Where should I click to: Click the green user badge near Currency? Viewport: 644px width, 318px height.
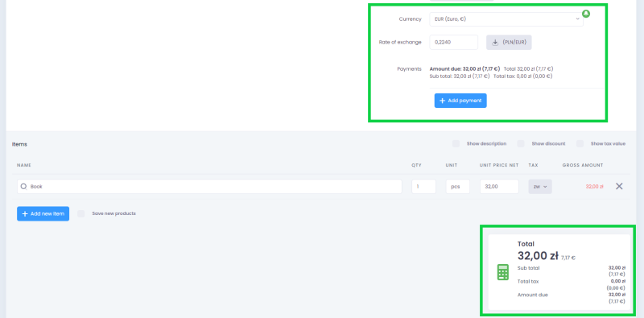pos(586,14)
